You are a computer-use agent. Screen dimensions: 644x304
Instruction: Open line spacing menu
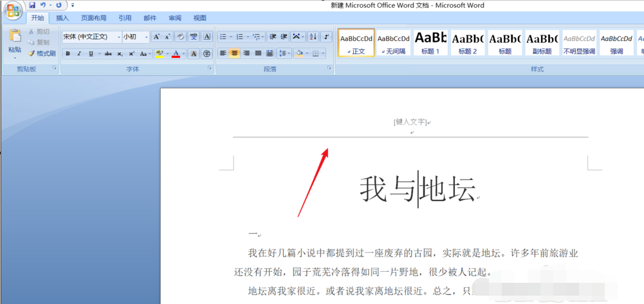tap(283, 53)
